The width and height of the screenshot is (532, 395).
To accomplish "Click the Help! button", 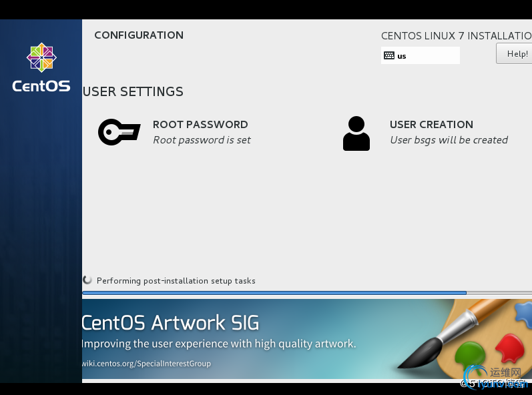I will pos(514,53).
